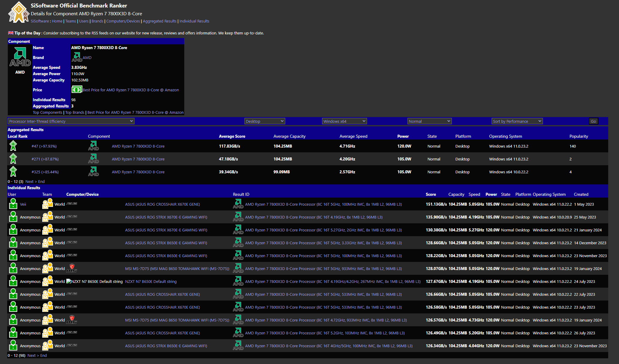
Task: Click the Local Rank column header
Action: (x=18, y=136)
